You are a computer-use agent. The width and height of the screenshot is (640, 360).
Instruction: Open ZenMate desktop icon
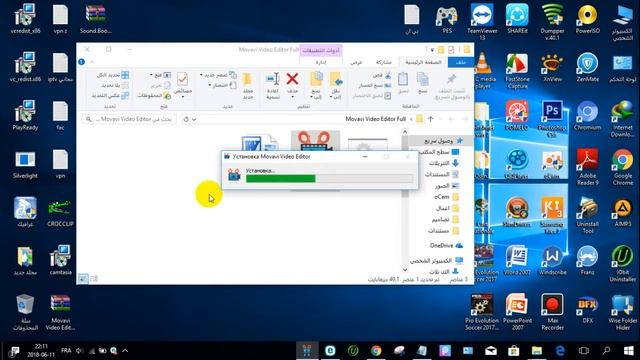pyautogui.click(x=587, y=67)
